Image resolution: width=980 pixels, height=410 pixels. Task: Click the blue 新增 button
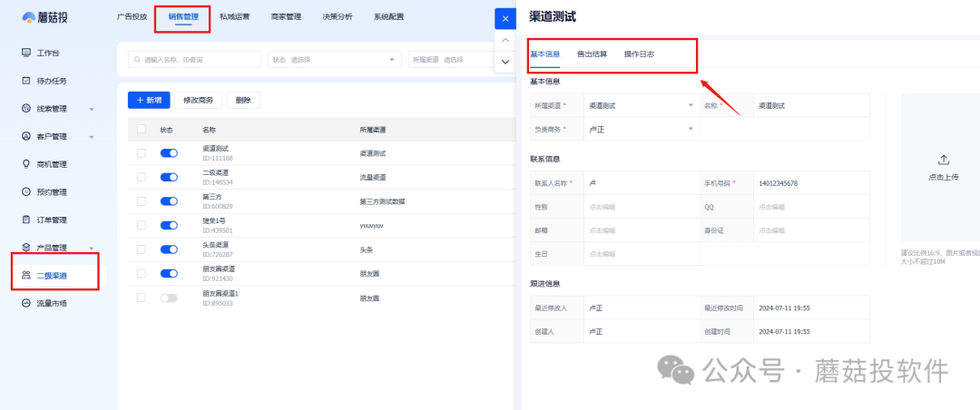tap(149, 100)
